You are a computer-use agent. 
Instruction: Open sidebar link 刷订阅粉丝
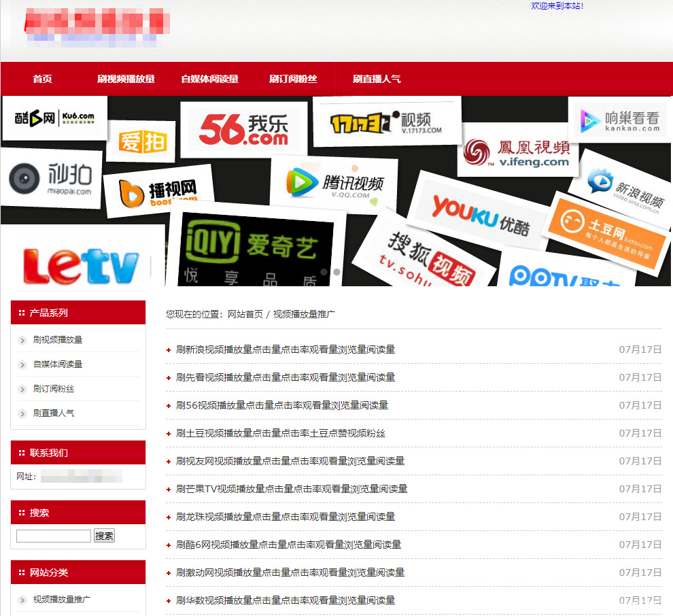tap(54, 388)
